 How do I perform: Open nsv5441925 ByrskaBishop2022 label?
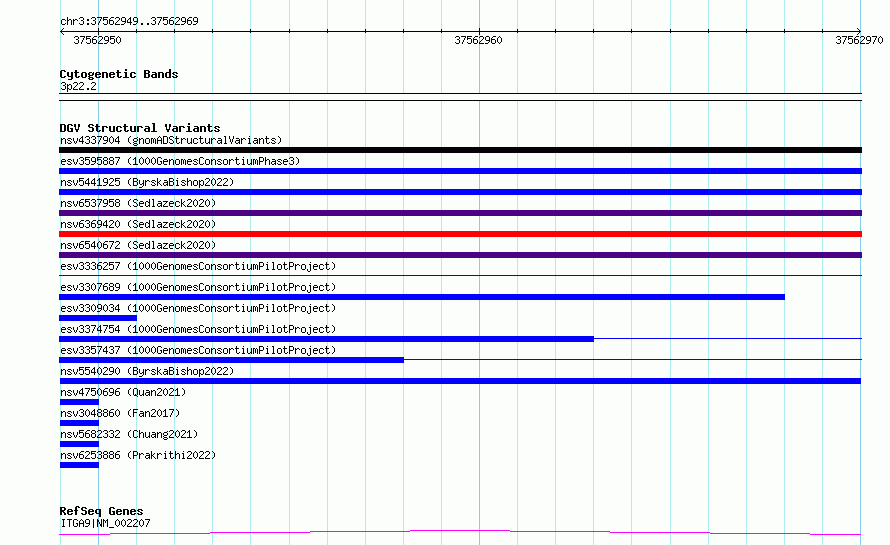147,182
